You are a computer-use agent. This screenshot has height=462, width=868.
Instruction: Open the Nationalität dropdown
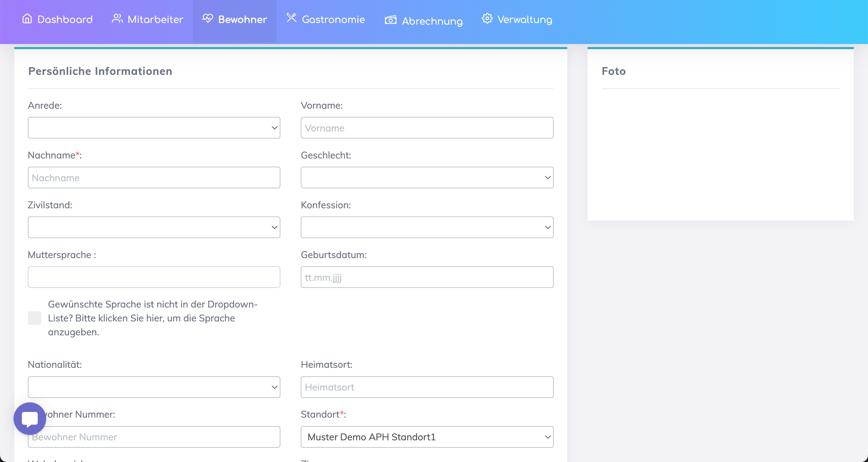click(154, 387)
